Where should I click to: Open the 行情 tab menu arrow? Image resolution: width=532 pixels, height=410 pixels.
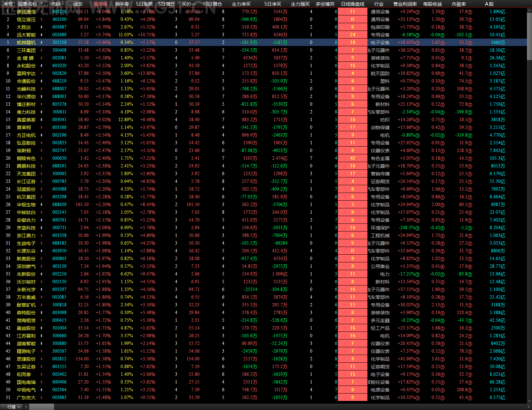click(19, 407)
